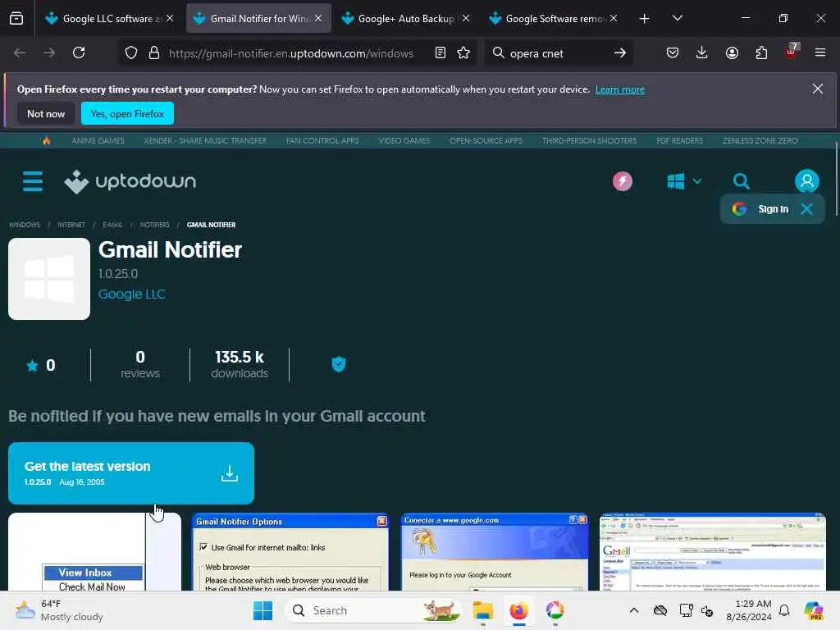Image resolution: width=840 pixels, height=630 pixels.
Task: Open tracking protection shield in the address bar
Action: 131,53
